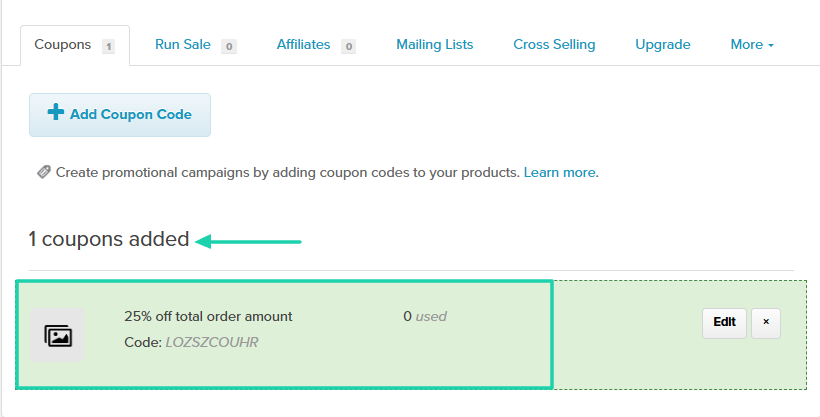Switch to the Upgrade tab
Screen dimensions: 820x417
click(663, 45)
